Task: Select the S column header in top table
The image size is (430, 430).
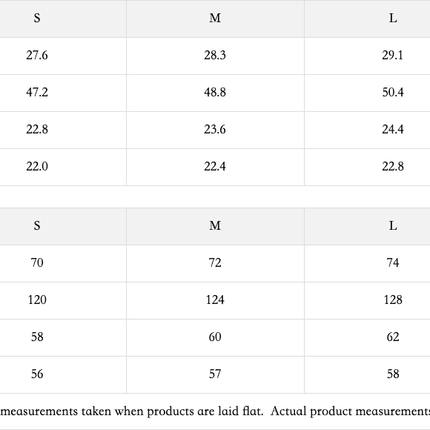Action: click(37, 18)
